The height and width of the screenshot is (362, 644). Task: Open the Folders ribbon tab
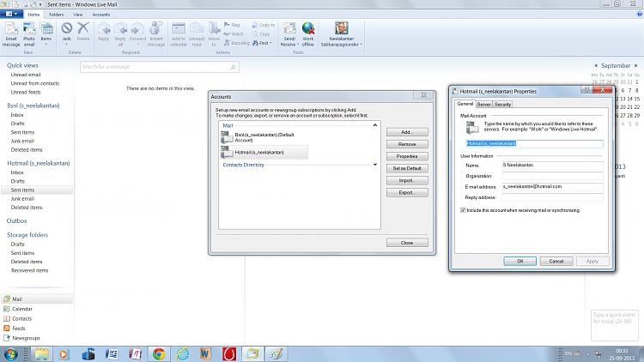click(x=57, y=15)
